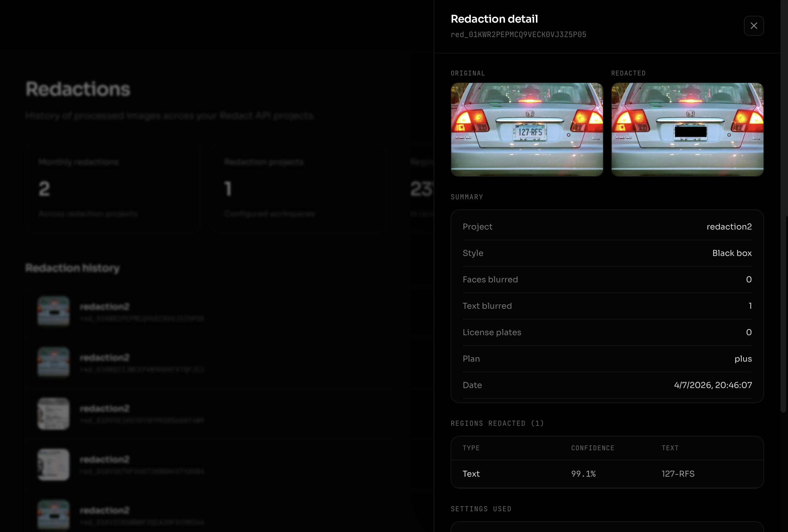Click the Date value 4/7/2026, 20:46:07

(x=713, y=385)
